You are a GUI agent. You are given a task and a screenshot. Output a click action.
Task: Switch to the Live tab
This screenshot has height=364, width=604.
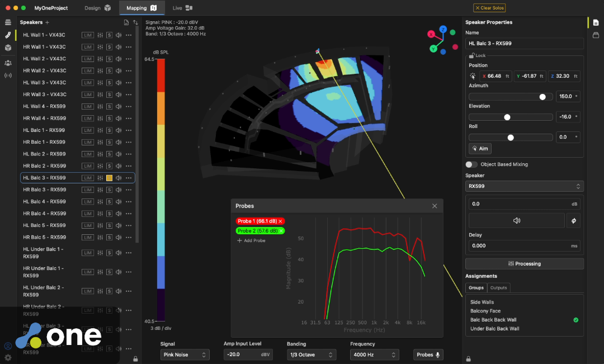[x=180, y=8]
